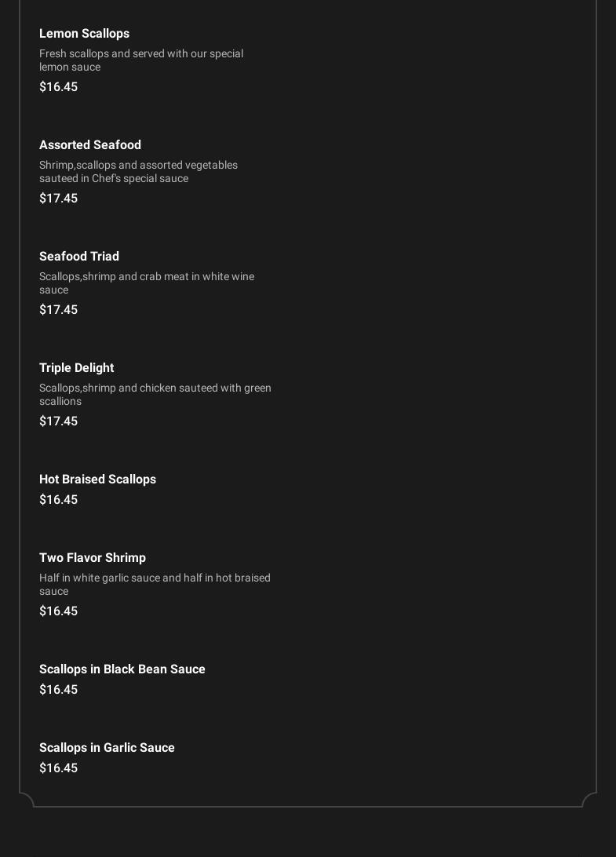The height and width of the screenshot is (857, 616).
Task: Choose the Triple Delight dish title
Action: 76,368
